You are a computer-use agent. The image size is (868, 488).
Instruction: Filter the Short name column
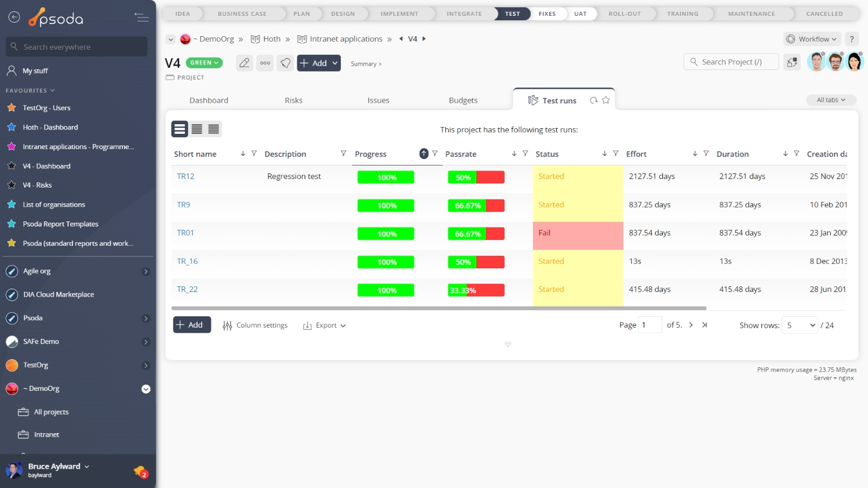(x=254, y=154)
